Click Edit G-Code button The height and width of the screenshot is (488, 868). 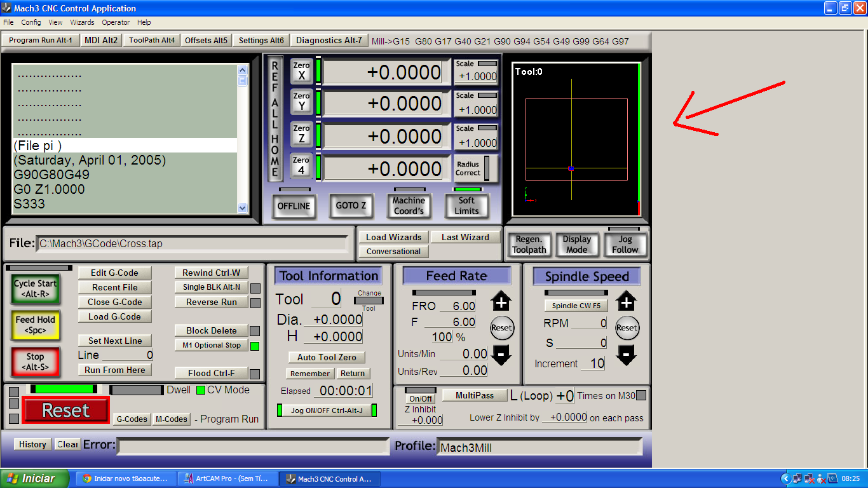(x=114, y=273)
